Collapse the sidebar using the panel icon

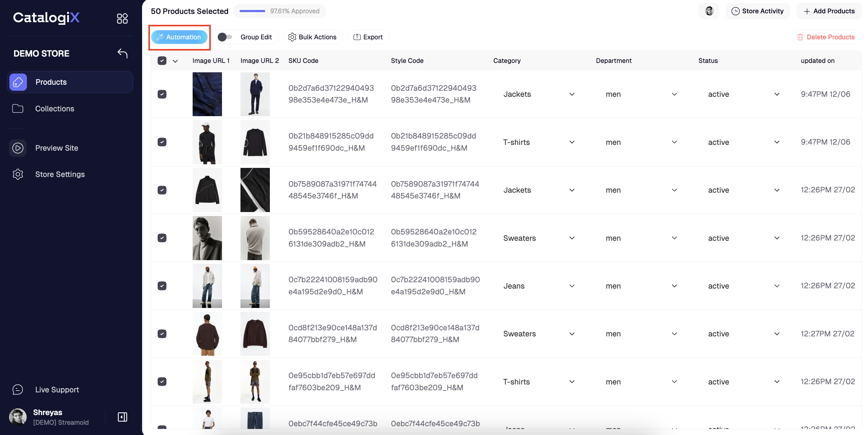click(122, 417)
